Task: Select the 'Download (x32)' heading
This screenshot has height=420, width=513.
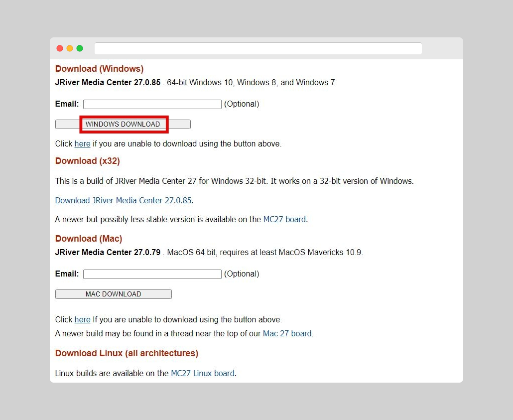Action: pos(87,161)
